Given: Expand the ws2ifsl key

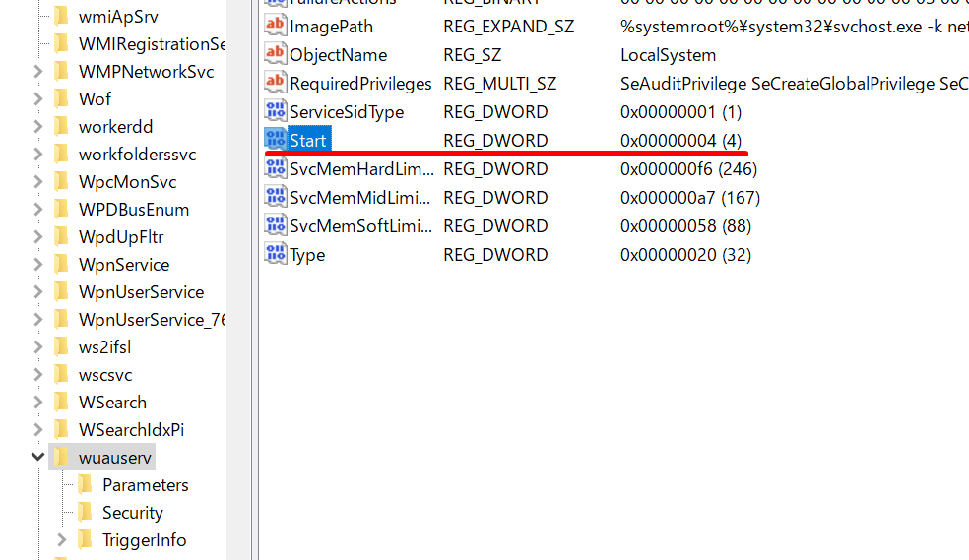Looking at the screenshot, I should pos(38,347).
